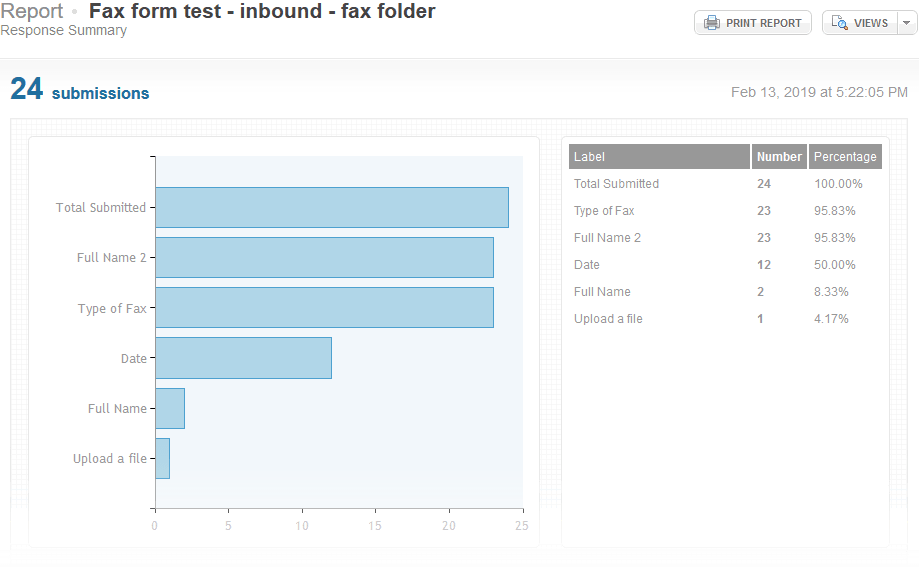
Task: Select the Full Name 2 chart bar
Action: pos(324,257)
